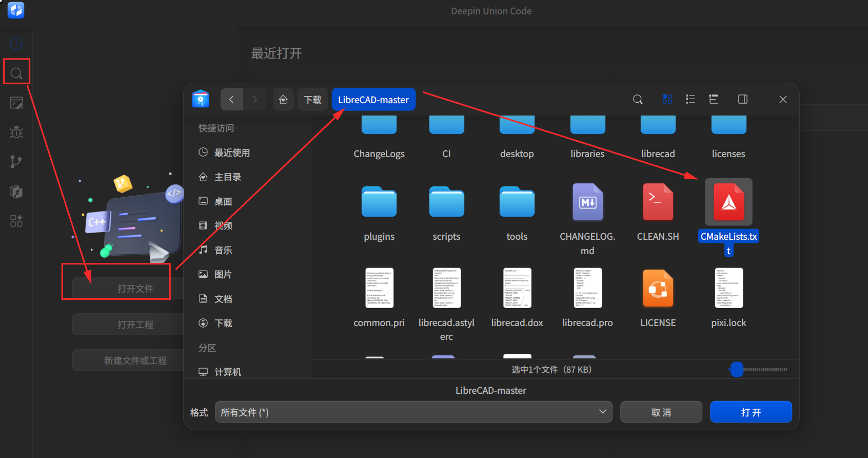Toggle the preview side panel
868x458 pixels.
[743, 100]
